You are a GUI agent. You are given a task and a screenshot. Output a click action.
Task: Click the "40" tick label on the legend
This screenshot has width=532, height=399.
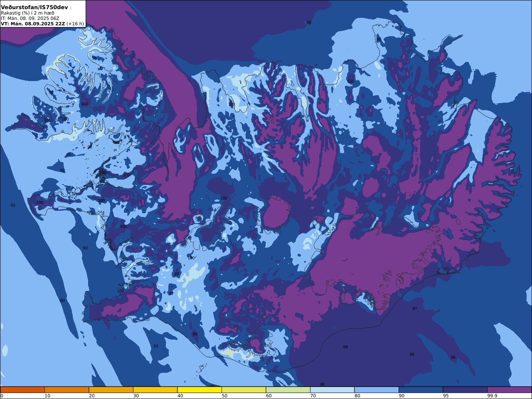pos(180,396)
